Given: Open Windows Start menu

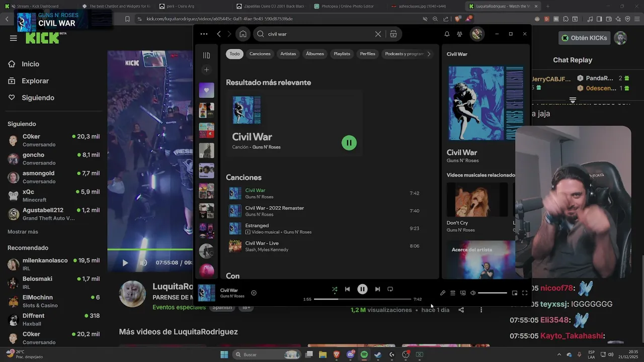Looking at the screenshot, I should pyautogui.click(x=224, y=354).
